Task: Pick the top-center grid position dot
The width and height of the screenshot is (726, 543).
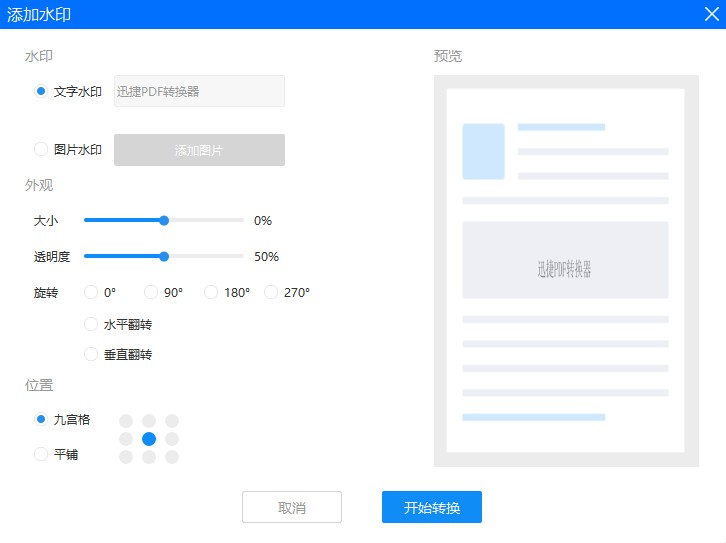Action: coord(149,421)
